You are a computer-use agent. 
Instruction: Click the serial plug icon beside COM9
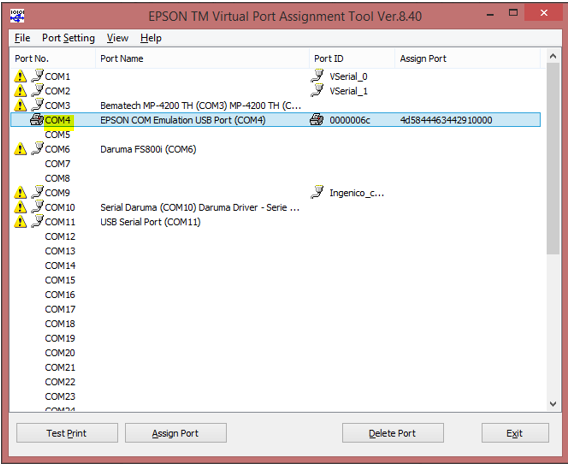point(37,192)
